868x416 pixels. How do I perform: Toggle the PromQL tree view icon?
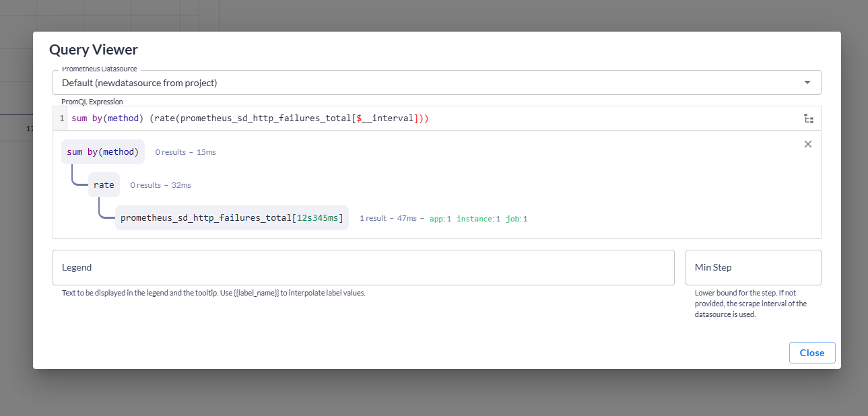[x=808, y=118]
